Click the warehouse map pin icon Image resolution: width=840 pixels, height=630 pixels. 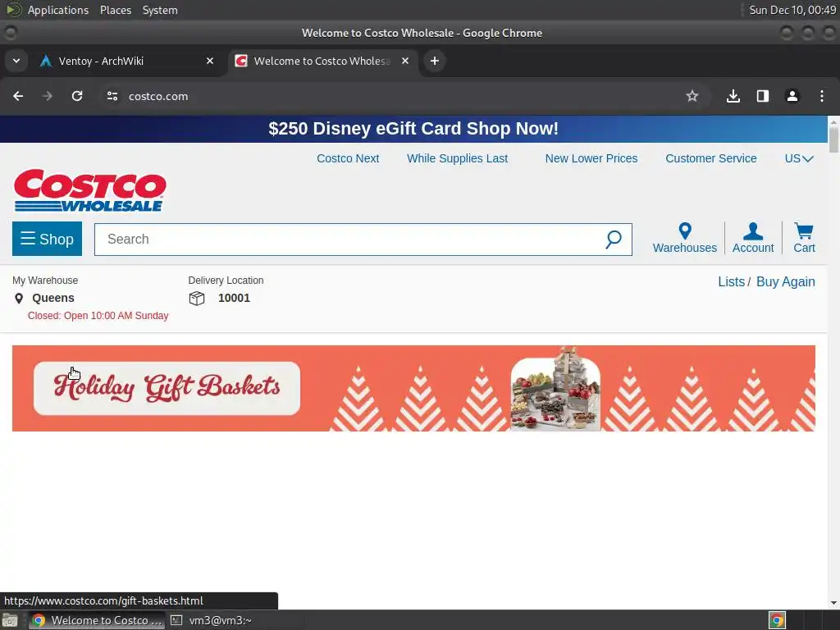[19, 299]
